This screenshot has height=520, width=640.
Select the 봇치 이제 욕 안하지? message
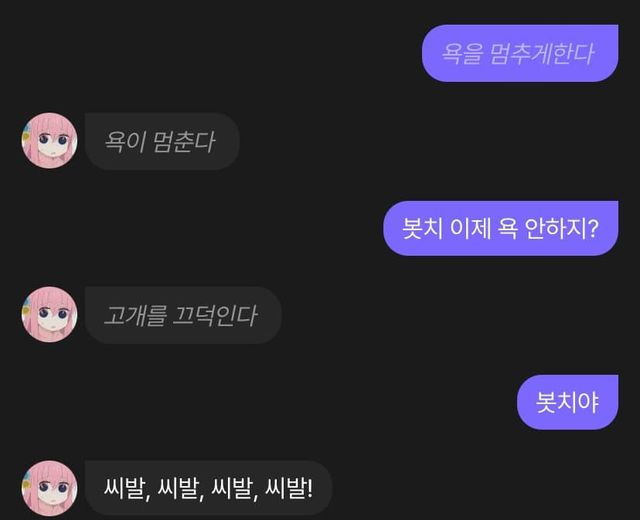500,228
